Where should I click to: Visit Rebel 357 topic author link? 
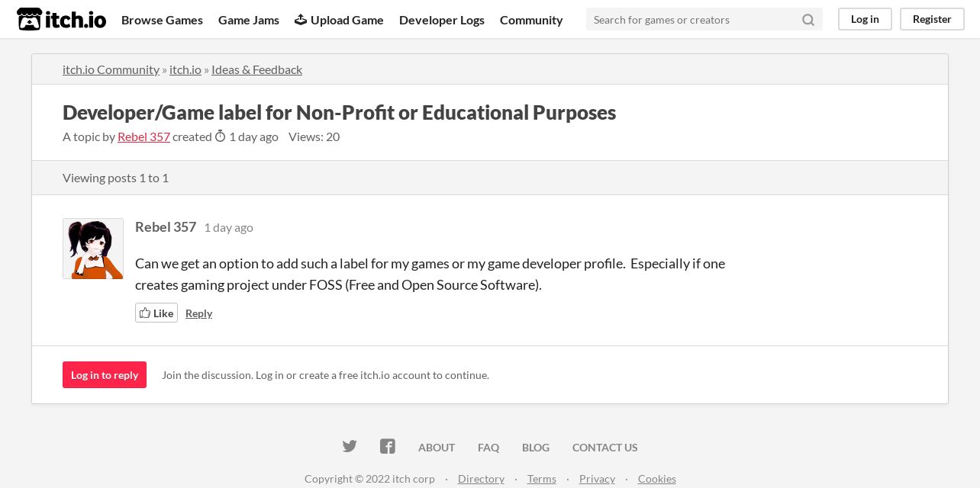click(x=143, y=136)
